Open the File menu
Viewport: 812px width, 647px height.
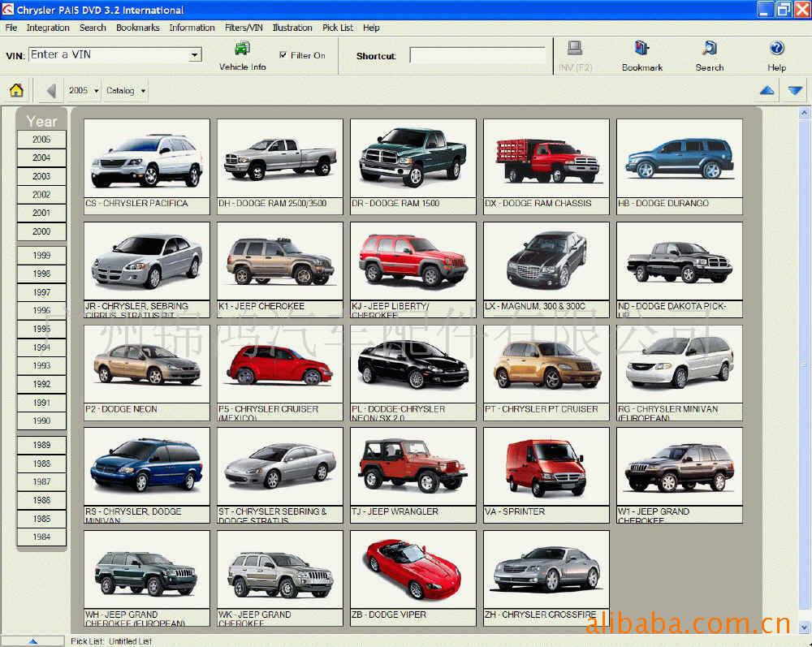pyautogui.click(x=11, y=28)
